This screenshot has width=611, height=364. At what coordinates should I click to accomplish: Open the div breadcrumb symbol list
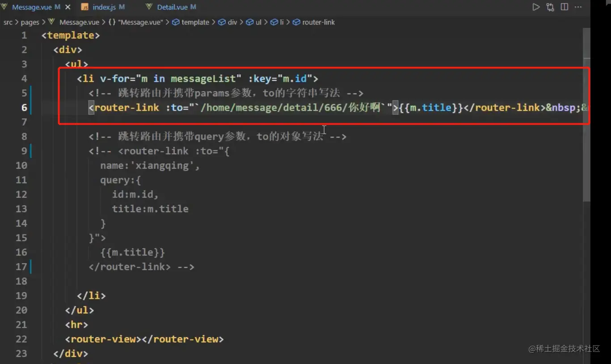coord(232,22)
